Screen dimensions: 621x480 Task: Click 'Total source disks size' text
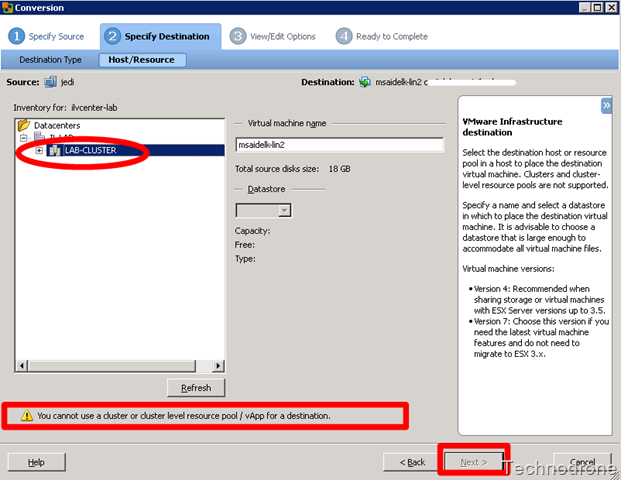click(x=276, y=169)
